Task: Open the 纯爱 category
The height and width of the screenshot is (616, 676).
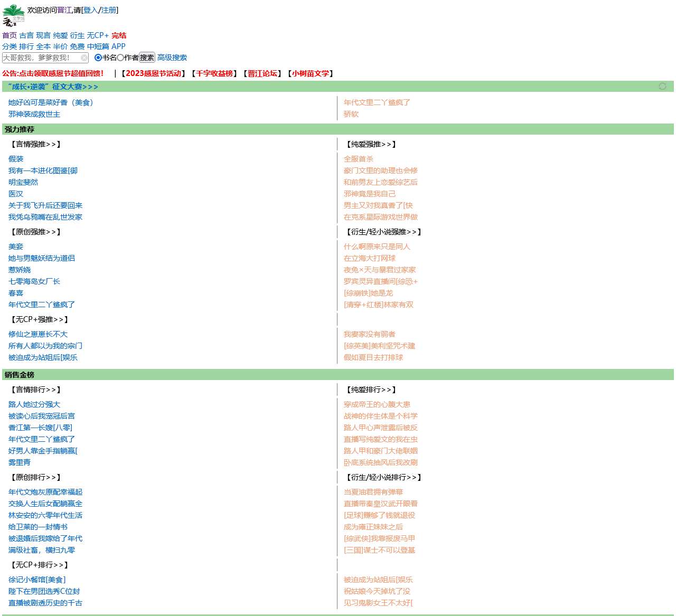Action: pyautogui.click(x=60, y=35)
